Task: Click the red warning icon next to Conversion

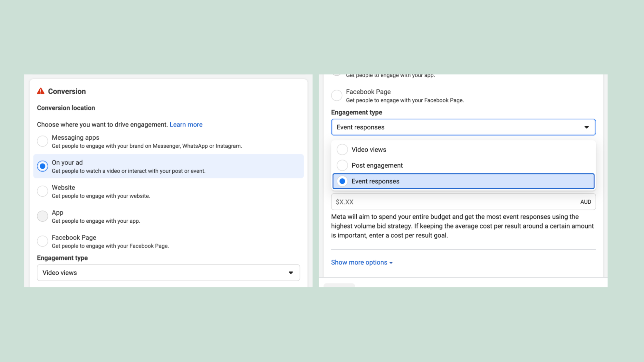Action: pyautogui.click(x=41, y=91)
